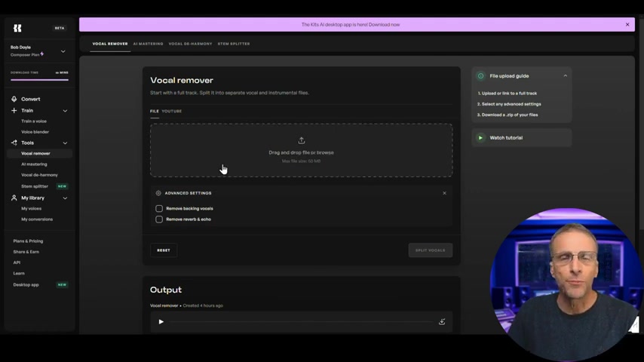
Task: Switch to the Vocal De-Harmony tab
Action: point(190,44)
